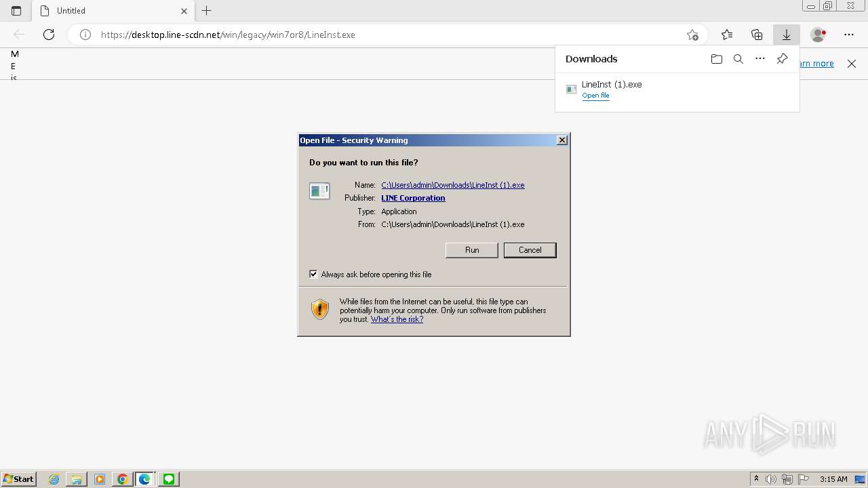Open Action Center flag icon
Viewport: 868px width, 488px height.
[804, 479]
